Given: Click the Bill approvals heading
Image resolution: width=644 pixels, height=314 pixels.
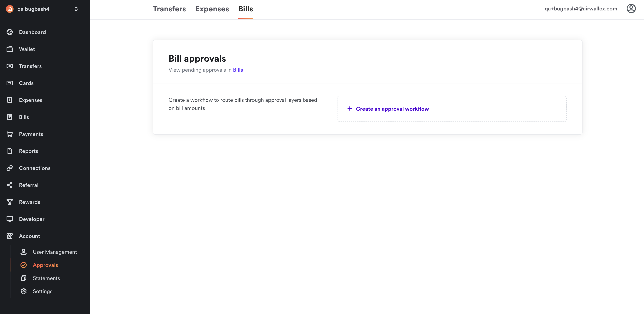Looking at the screenshot, I should (197, 59).
